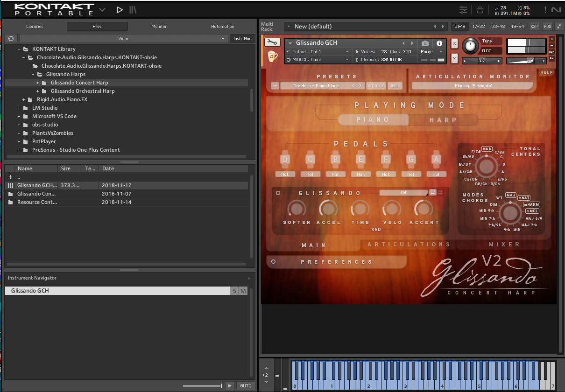
Task: Select HARP playing mode
Action: (443, 120)
